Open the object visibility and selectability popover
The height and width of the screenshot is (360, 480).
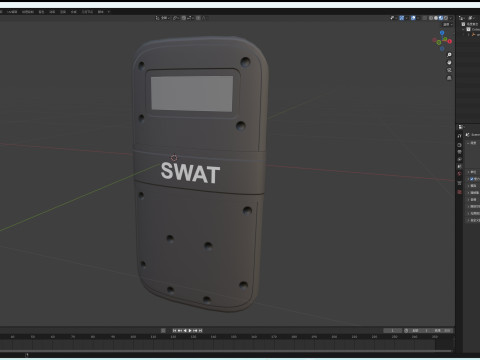[392, 18]
